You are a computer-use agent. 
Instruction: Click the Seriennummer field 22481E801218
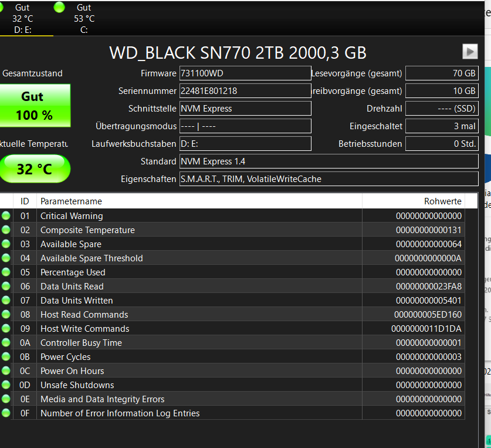click(245, 91)
